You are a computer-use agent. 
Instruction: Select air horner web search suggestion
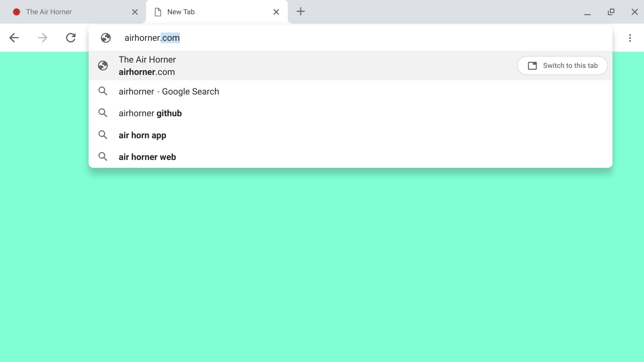147,157
